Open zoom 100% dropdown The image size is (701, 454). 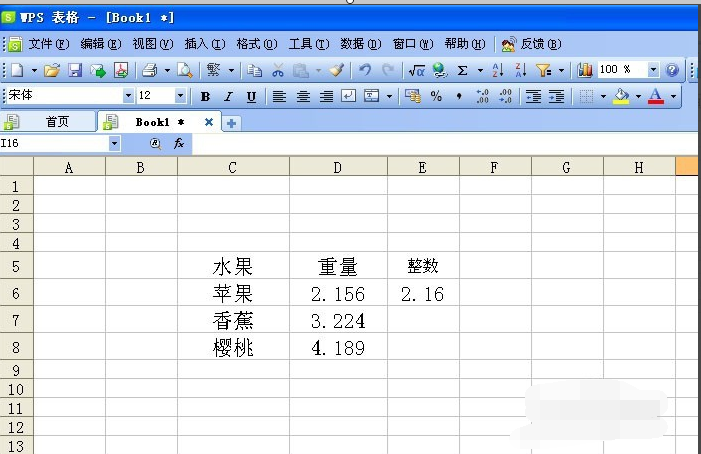(653, 70)
